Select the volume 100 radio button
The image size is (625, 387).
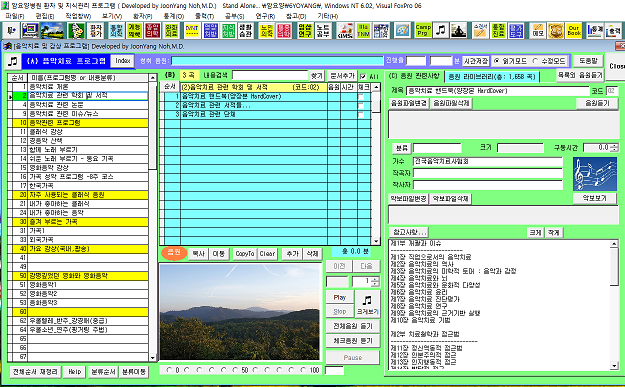pyautogui.click(x=304, y=370)
